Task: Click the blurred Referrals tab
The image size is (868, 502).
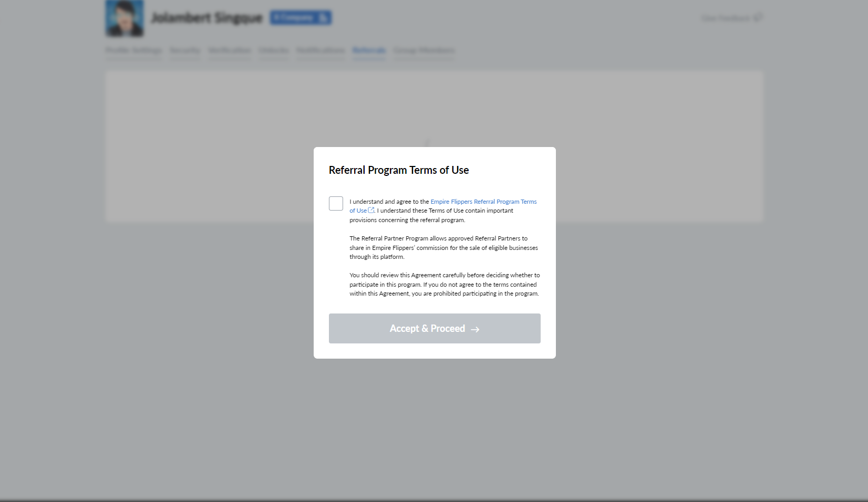Action: [369, 50]
